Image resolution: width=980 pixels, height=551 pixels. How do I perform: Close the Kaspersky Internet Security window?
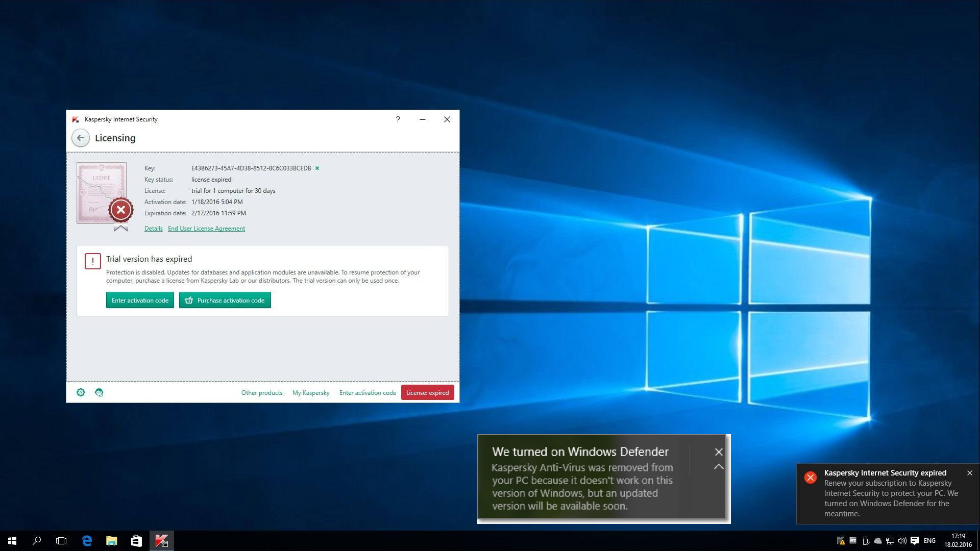(447, 119)
